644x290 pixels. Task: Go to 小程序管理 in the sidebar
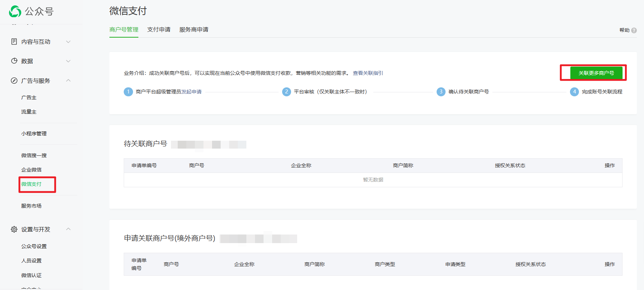[x=34, y=134]
